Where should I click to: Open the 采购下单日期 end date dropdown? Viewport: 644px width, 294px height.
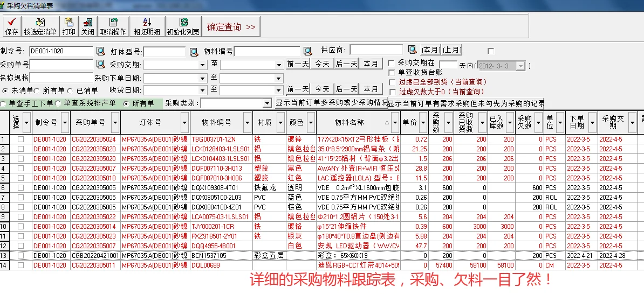coord(279,78)
